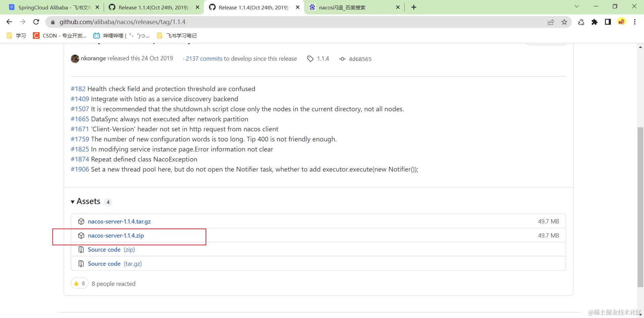This screenshot has width=644, height=318.
Task: Download Source code (tar.gz)
Action: coord(115,264)
